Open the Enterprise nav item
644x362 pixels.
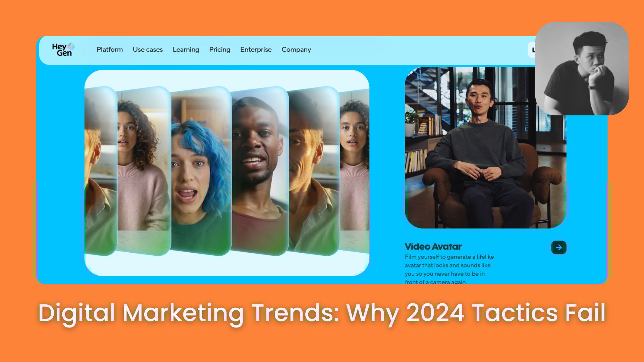256,50
